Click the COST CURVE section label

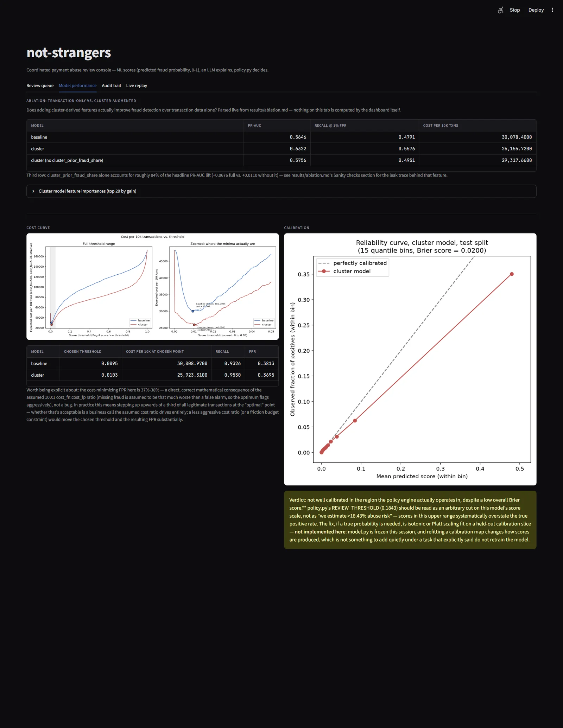38,228
